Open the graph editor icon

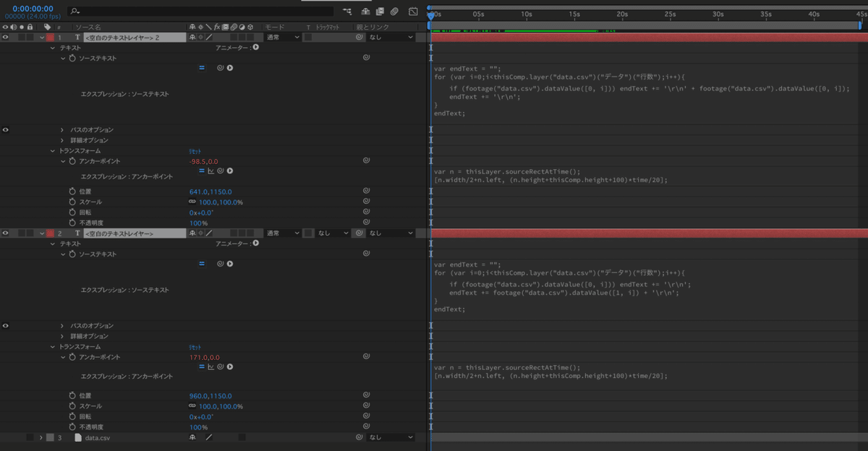pos(413,12)
